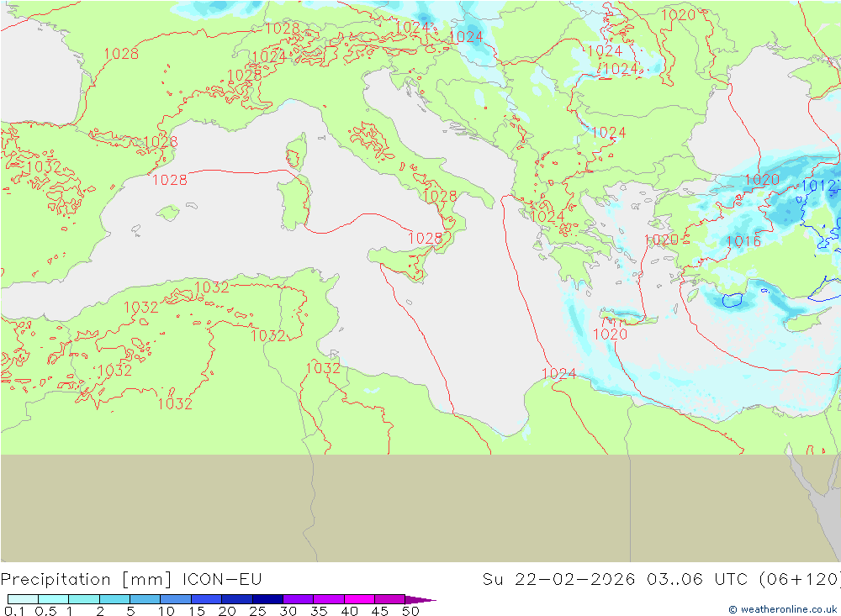Click the purple arrow tip beyond 50
The width and height of the screenshot is (841, 616).
coord(420,600)
